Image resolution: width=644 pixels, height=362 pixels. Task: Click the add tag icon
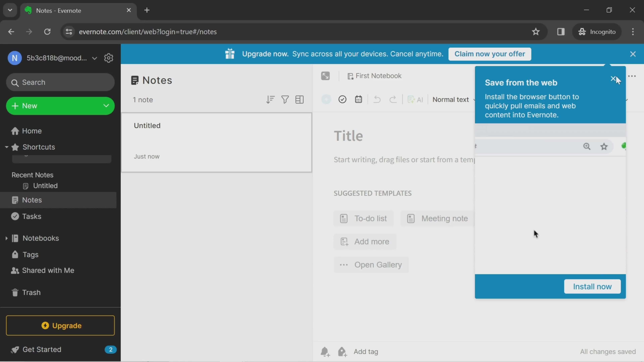[x=342, y=352]
